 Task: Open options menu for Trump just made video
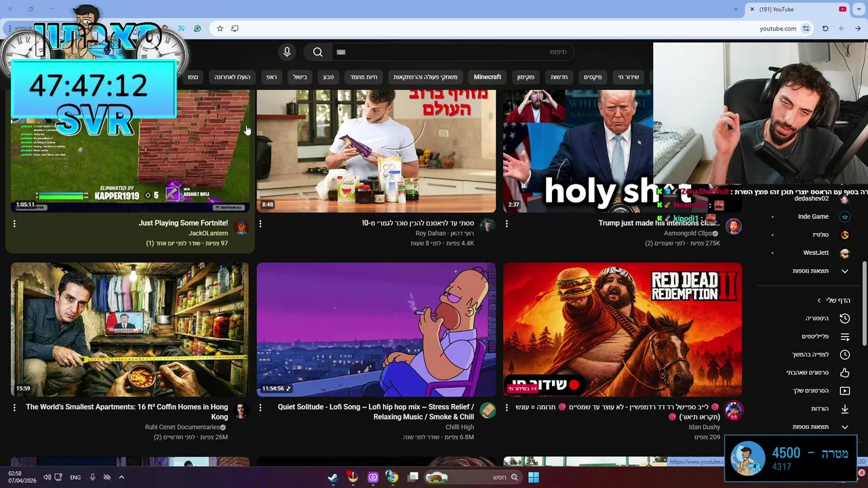pos(507,224)
